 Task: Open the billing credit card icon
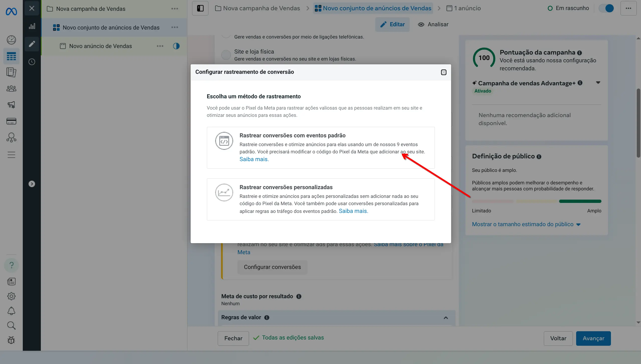pos(11,121)
